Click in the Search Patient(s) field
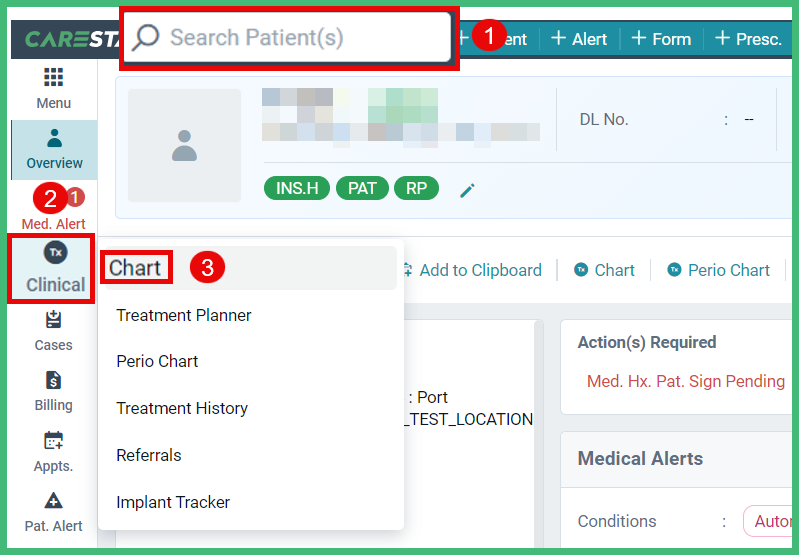The width and height of the screenshot is (799, 555). click(x=287, y=37)
